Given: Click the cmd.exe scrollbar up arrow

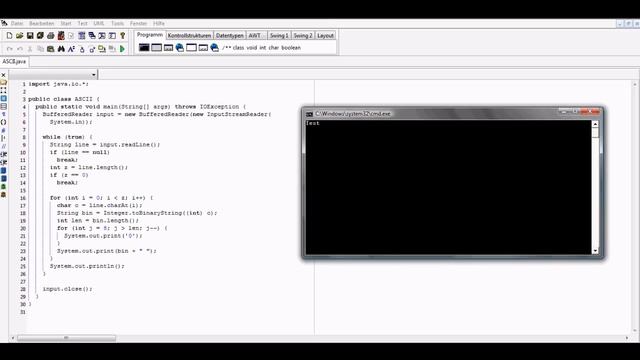Looking at the screenshot, I should click(x=595, y=124).
